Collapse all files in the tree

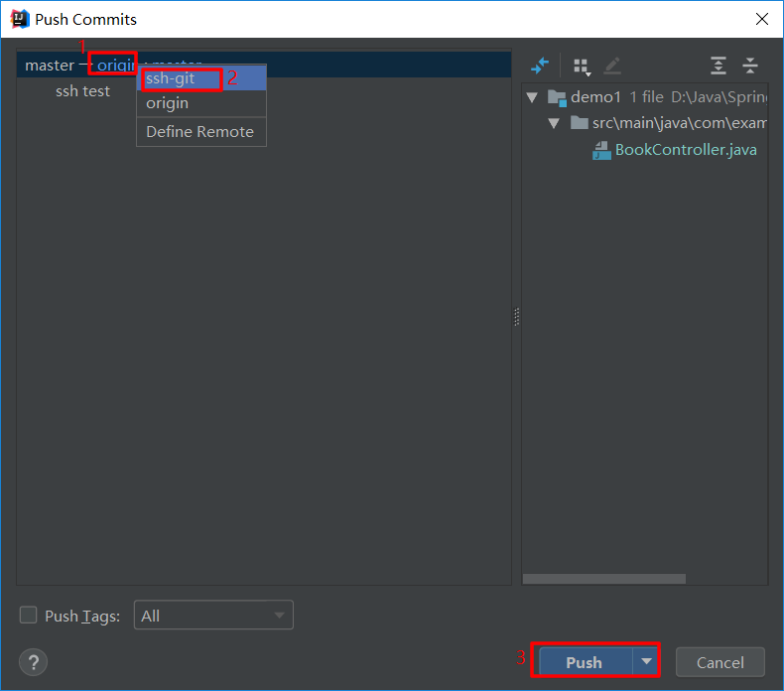point(750,66)
